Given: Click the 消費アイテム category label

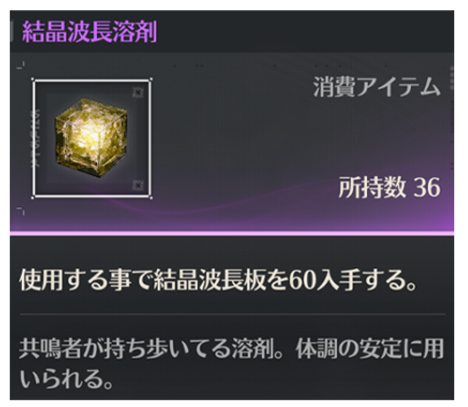Looking at the screenshot, I should [x=377, y=86].
